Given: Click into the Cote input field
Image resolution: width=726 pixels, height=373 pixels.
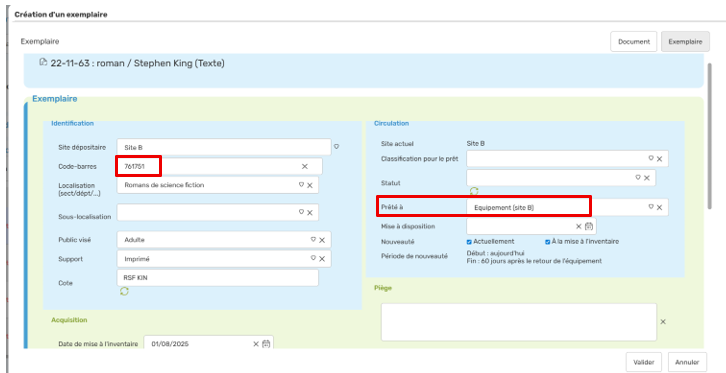Looking at the screenshot, I should pyautogui.click(x=218, y=278).
